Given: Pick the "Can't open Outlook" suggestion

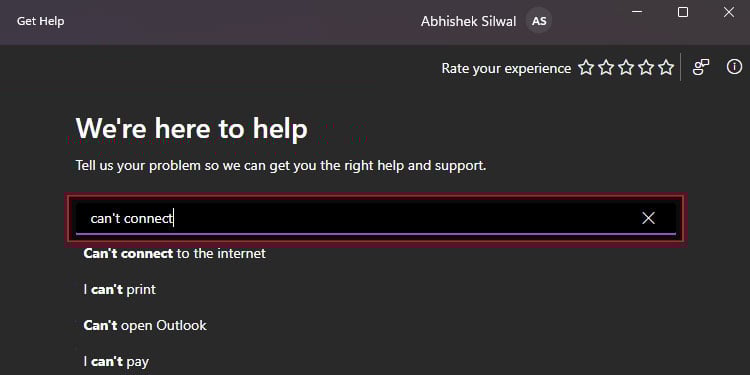Looking at the screenshot, I should coord(145,325).
